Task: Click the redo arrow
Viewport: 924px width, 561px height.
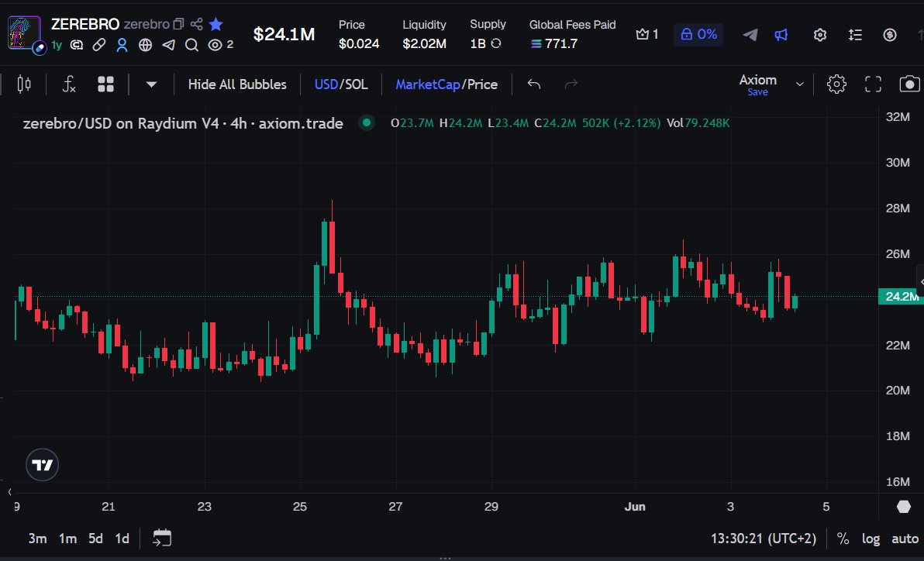Action: [x=571, y=84]
